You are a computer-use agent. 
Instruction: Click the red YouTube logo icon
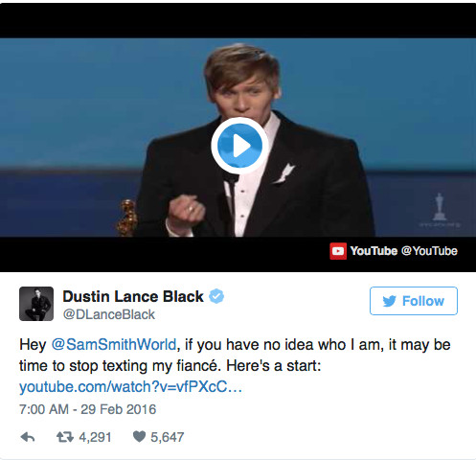338,251
